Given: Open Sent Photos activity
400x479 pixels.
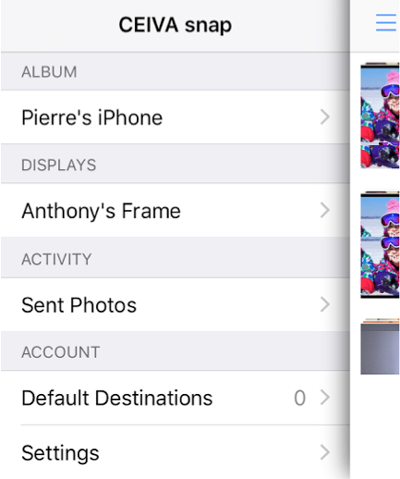Looking at the screenshot, I should point(175,304).
